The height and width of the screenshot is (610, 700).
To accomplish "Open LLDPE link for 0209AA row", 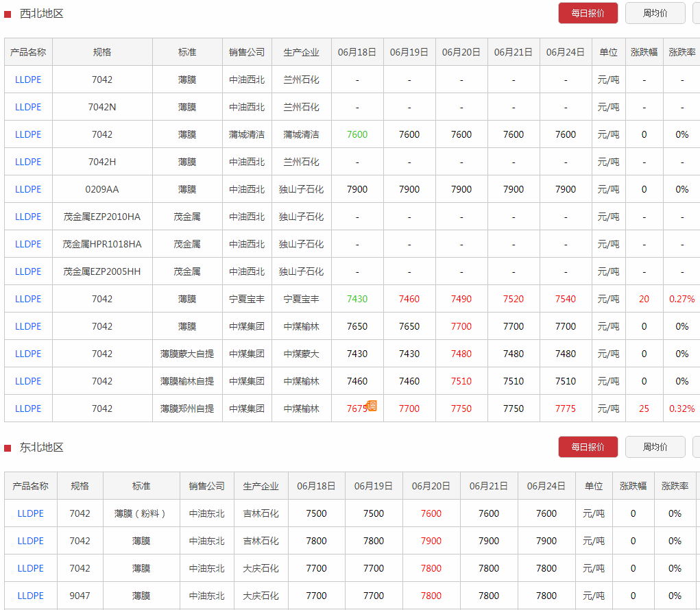I will click(x=28, y=189).
